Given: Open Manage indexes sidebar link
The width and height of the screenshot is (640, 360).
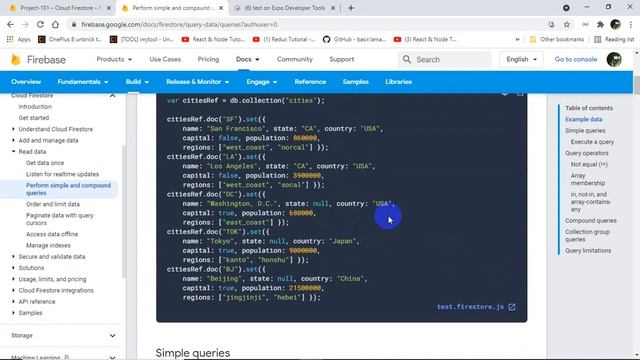Looking at the screenshot, I should [x=48, y=245].
